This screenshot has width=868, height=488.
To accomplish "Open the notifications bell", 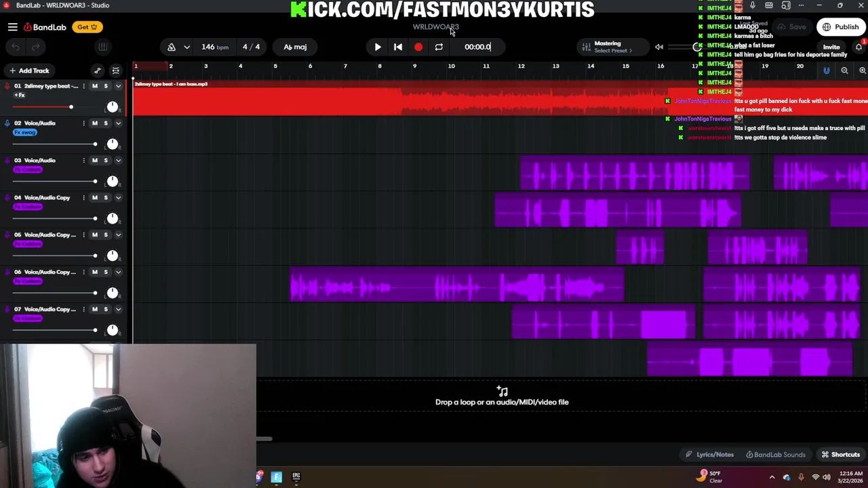I will pyautogui.click(x=859, y=47).
